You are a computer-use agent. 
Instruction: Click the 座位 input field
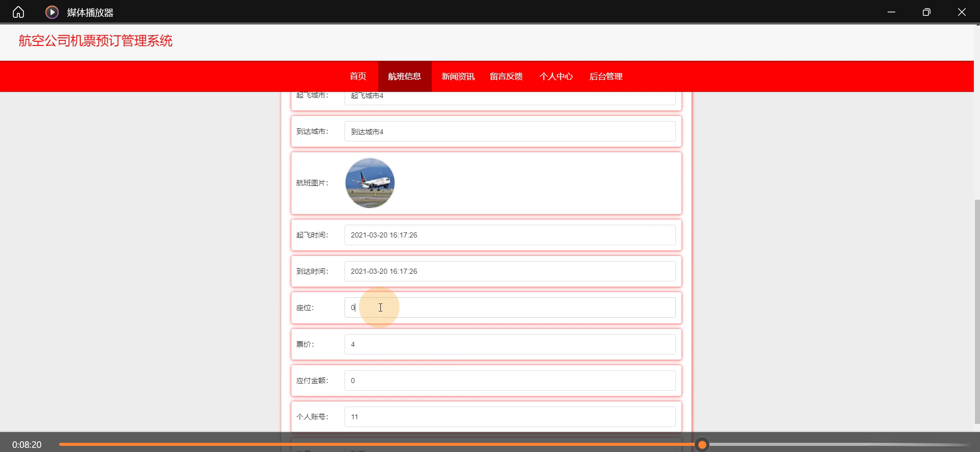[510, 307]
